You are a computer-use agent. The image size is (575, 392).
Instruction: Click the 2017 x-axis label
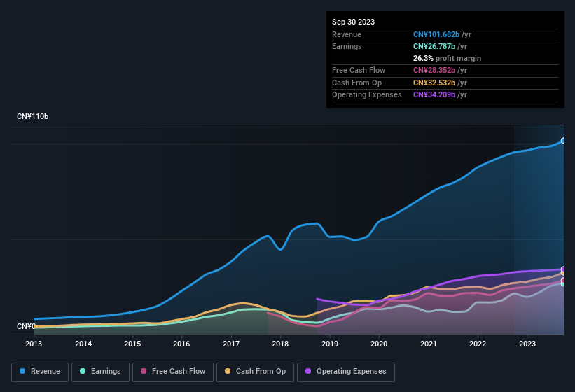click(x=231, y=344)
